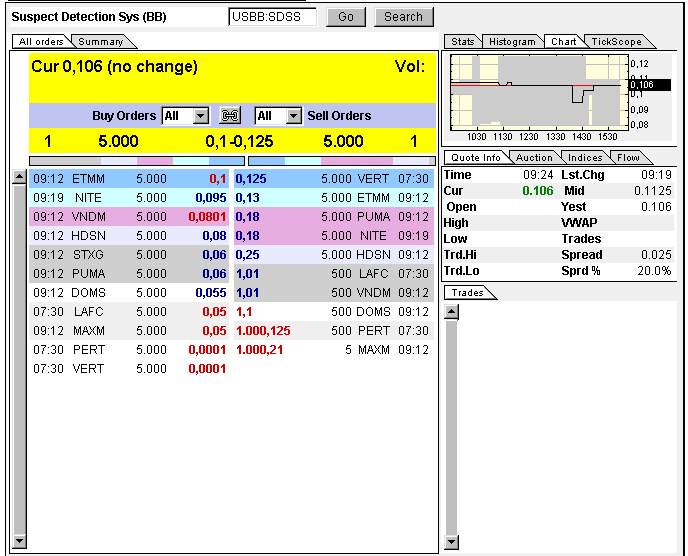Click Trades panel scroll up arrow

pyautogui.click(x=452, y=312)
